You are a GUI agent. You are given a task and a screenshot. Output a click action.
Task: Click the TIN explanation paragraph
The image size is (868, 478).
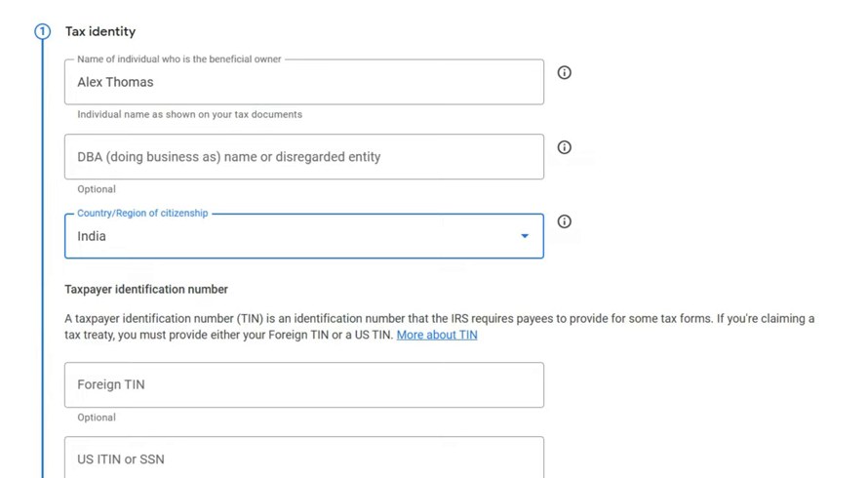coord(439,327)
